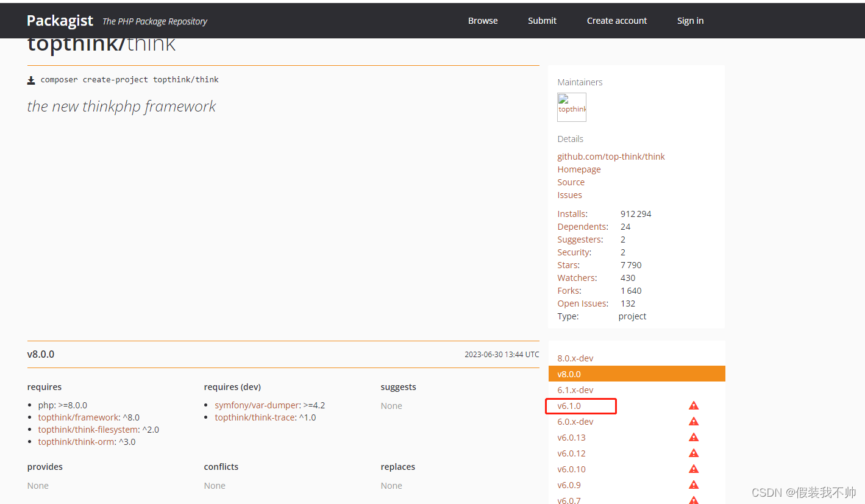Open the Security advisories link
This screenshot has height=504, width=865.
574,252
